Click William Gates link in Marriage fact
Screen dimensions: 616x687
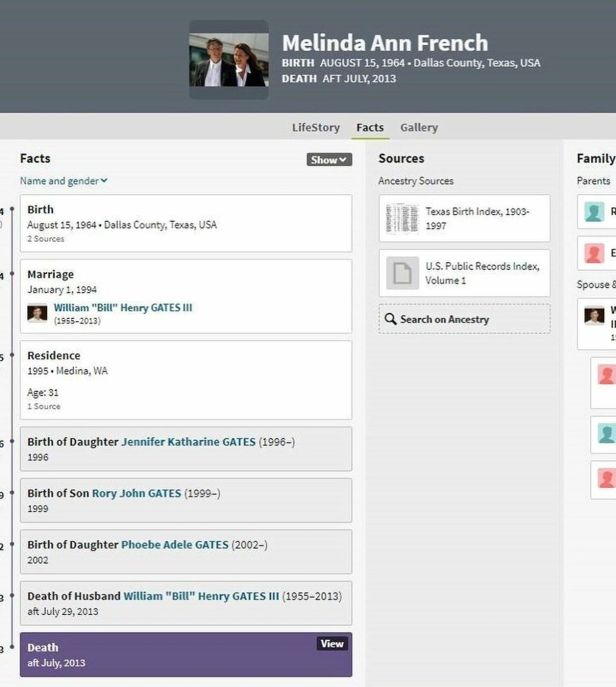123,307
